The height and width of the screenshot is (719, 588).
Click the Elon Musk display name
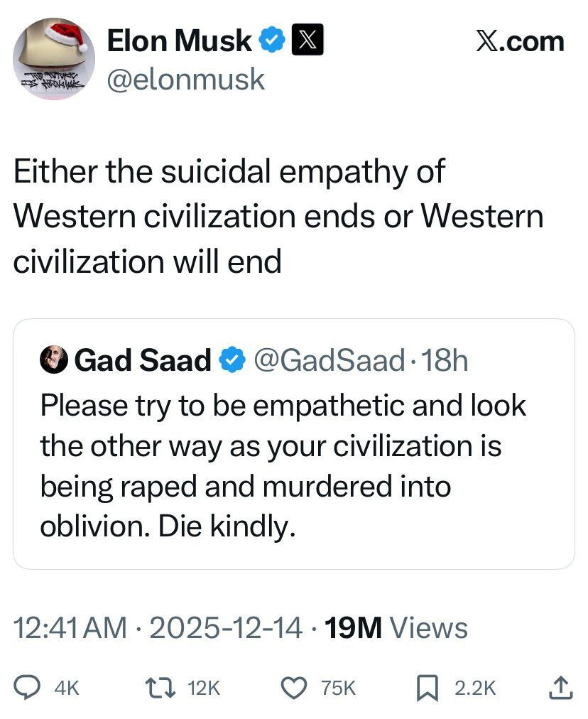coord(179,41)
